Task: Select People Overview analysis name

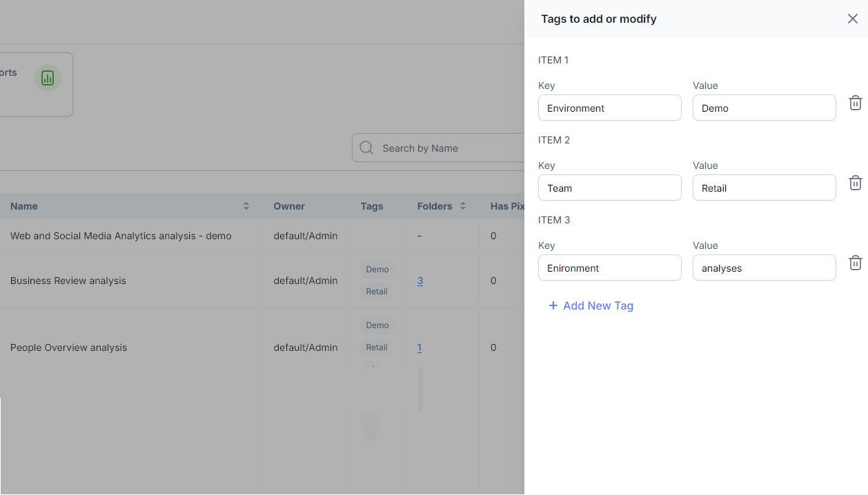Action: [x=69, y=347]
